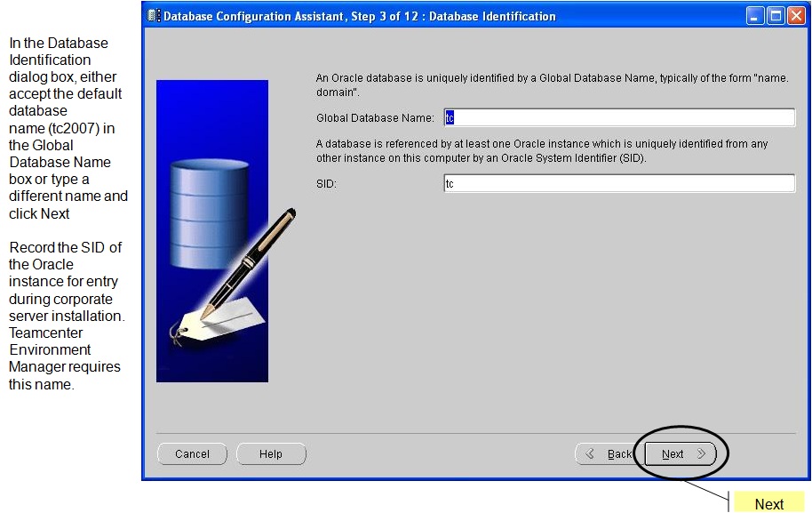This screenshot has width=812, height=513.
Task: Click the chevron icon on the Next button
Action: [x=700, y=453]
